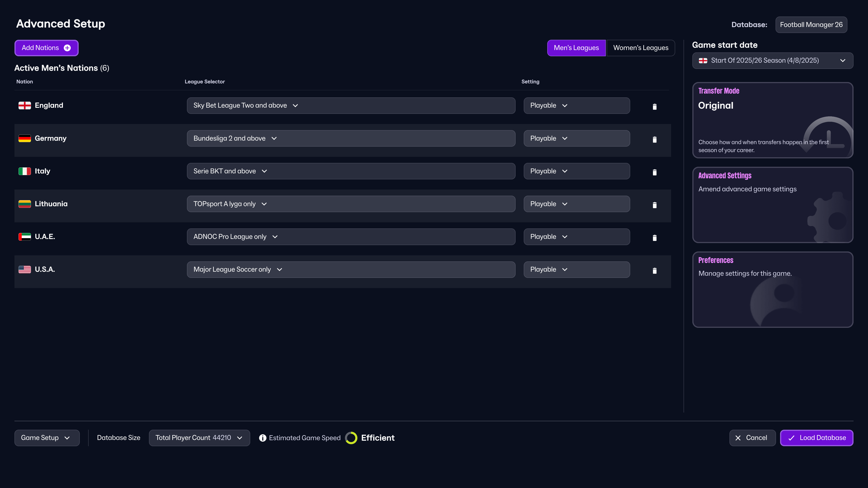Expand the Major League Soccer only selector
The height and width of the screenshot is (488, 868).
[x=351, y=270]
